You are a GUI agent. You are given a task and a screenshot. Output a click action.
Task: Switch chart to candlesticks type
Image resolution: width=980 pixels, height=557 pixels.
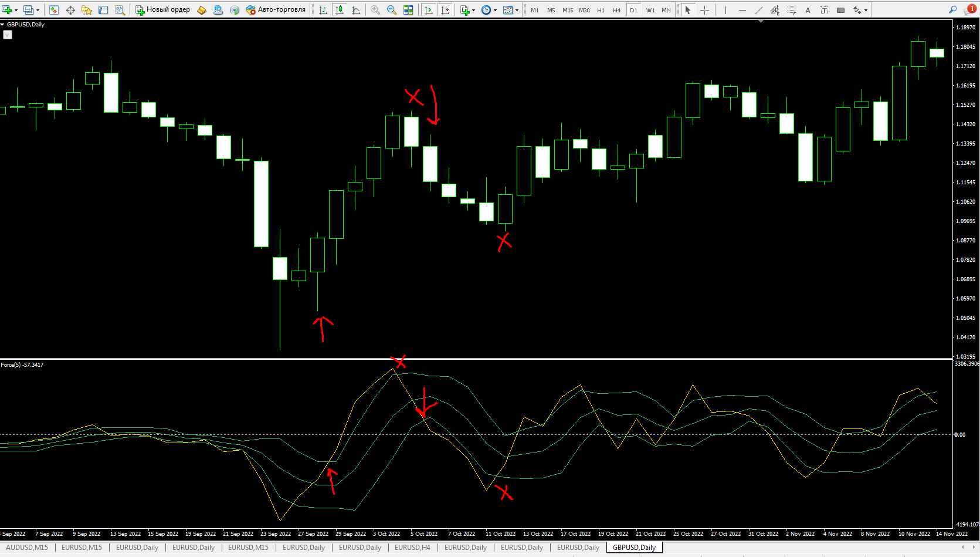point(340,10)
